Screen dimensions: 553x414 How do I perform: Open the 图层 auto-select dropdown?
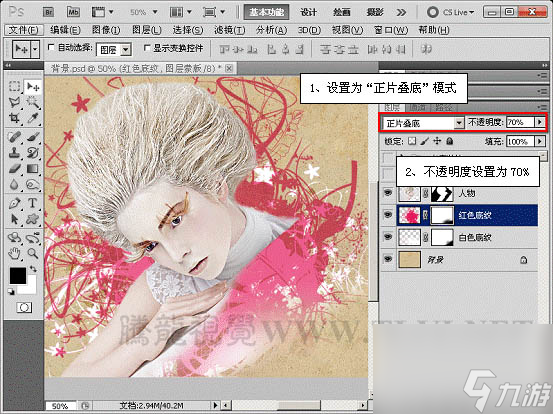126,50
